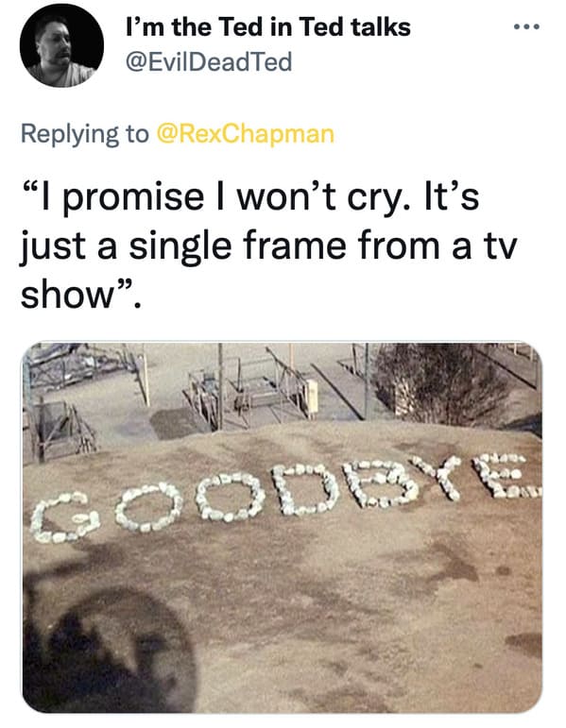Click the Replying to label
Image resolution: width=566 pixels, height=728 pixels.
pos(85,134)
